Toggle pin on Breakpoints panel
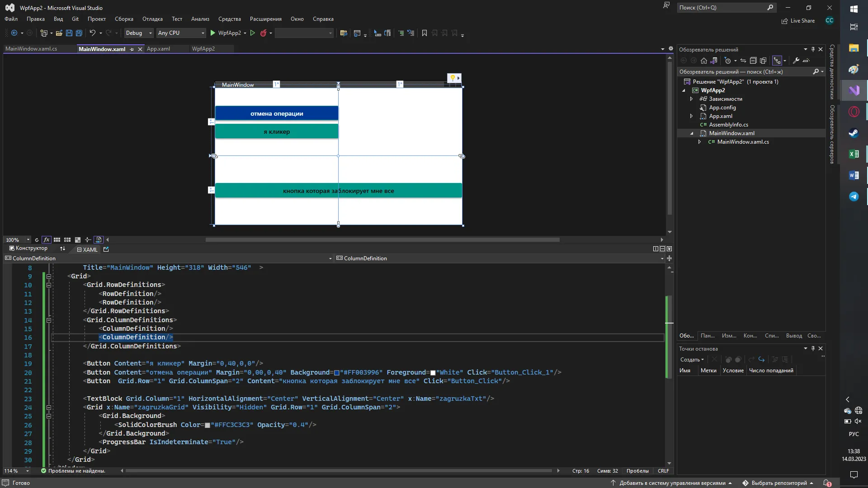 click(813, 348)
